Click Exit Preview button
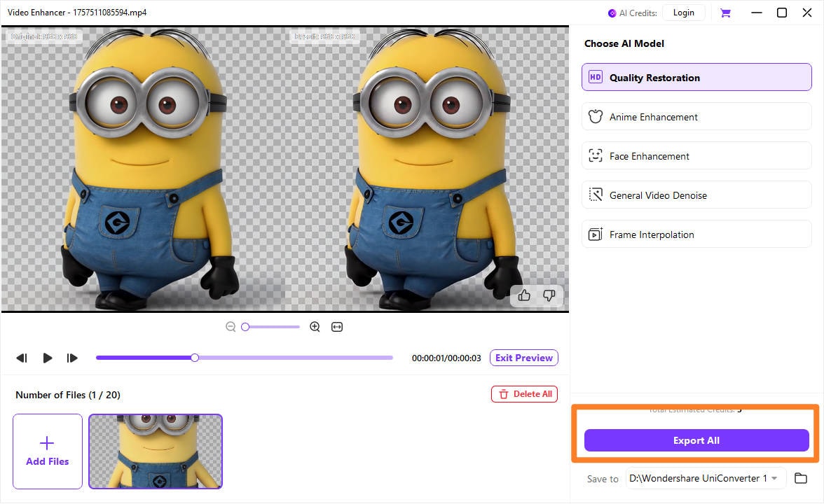The image size is (824, 504). coord(524,358)
